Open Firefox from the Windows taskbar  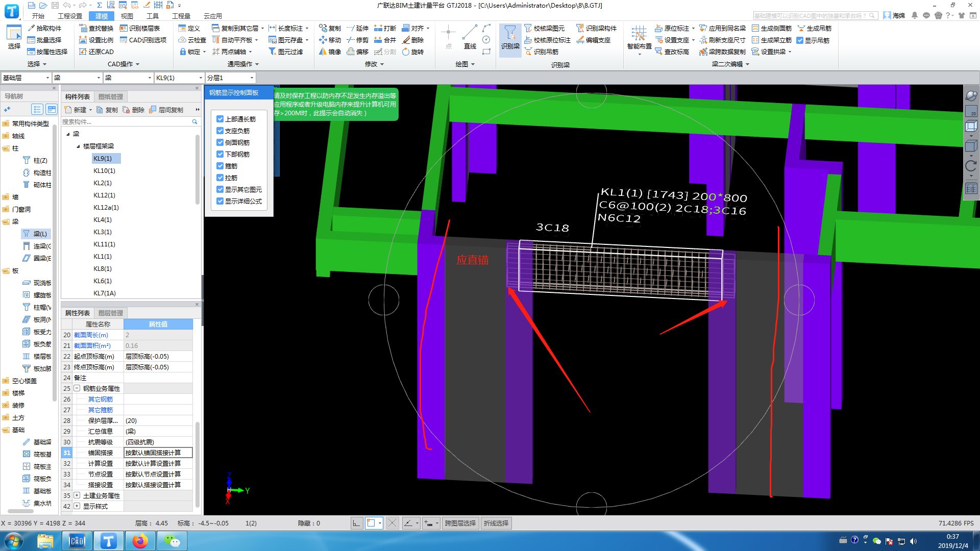point(140,541)
